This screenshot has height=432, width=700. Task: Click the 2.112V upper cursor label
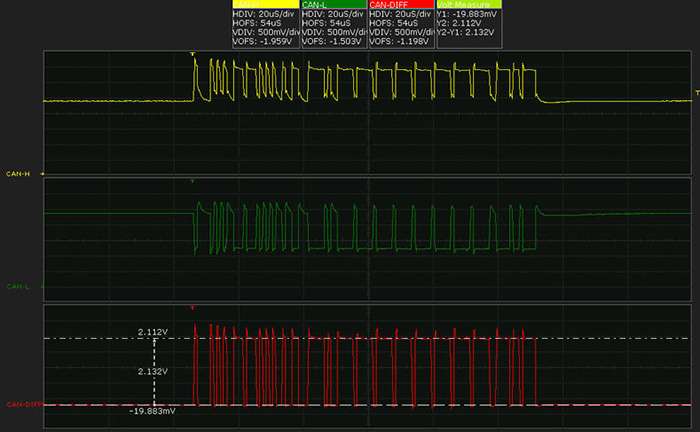coord(153,332)
